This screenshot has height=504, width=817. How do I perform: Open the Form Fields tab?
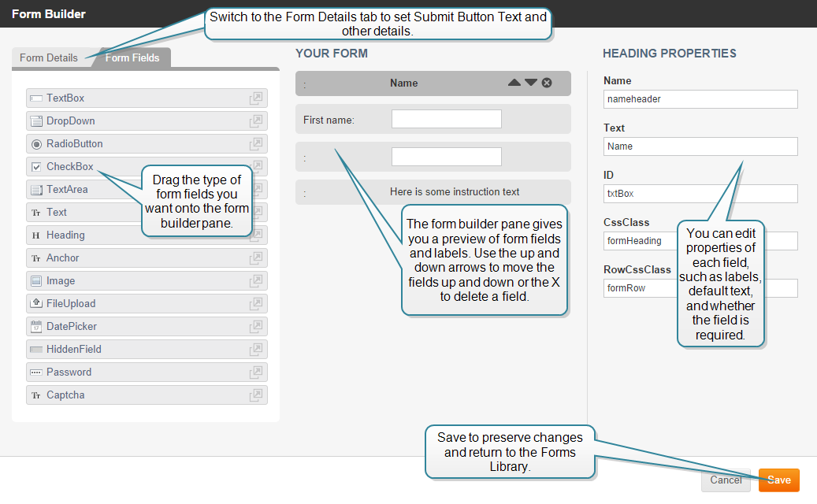[x=132, y=57]
